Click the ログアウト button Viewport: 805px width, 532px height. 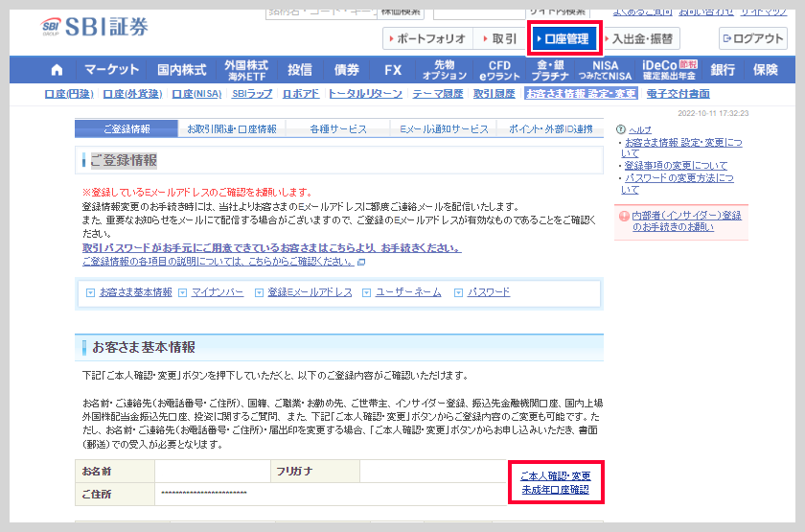pyautogui.click(x=752, y=38)
